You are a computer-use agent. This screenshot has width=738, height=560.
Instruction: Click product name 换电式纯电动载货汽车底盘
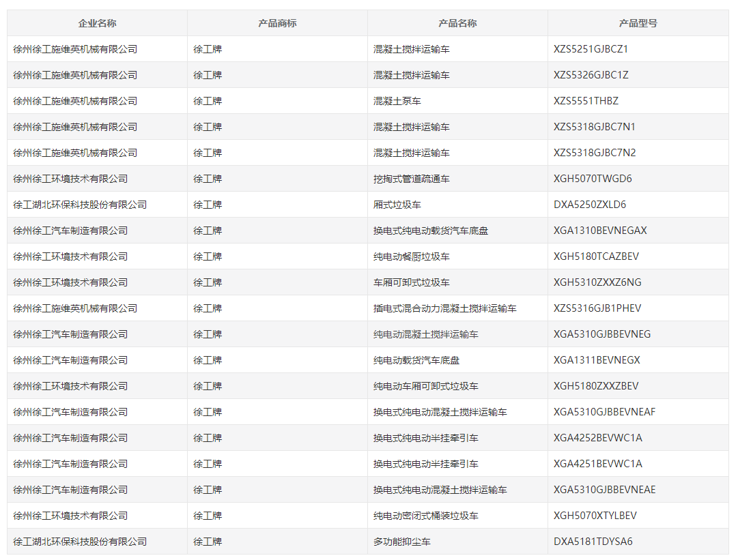(431, 231)
